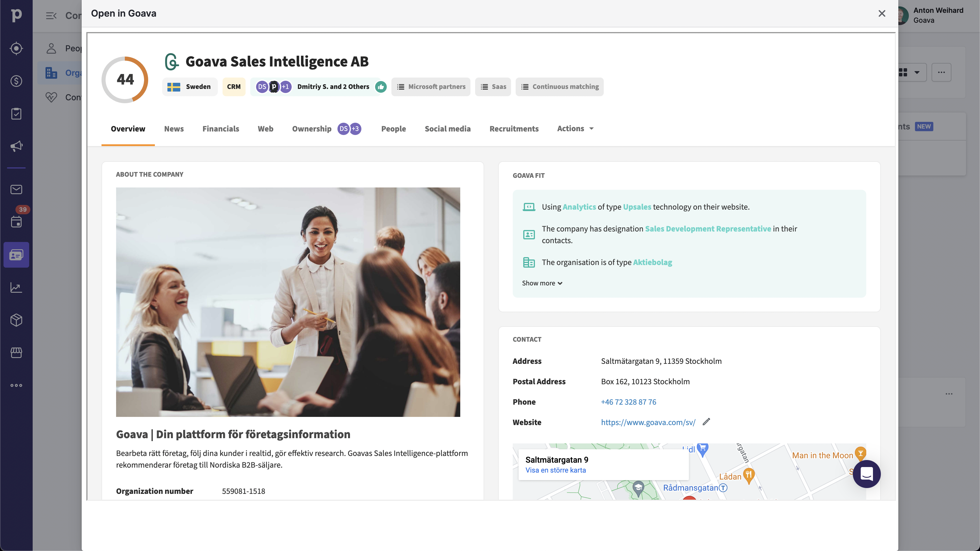Switch to the People tab
This screenshot has height=551, width=980.
pos(393,129)
